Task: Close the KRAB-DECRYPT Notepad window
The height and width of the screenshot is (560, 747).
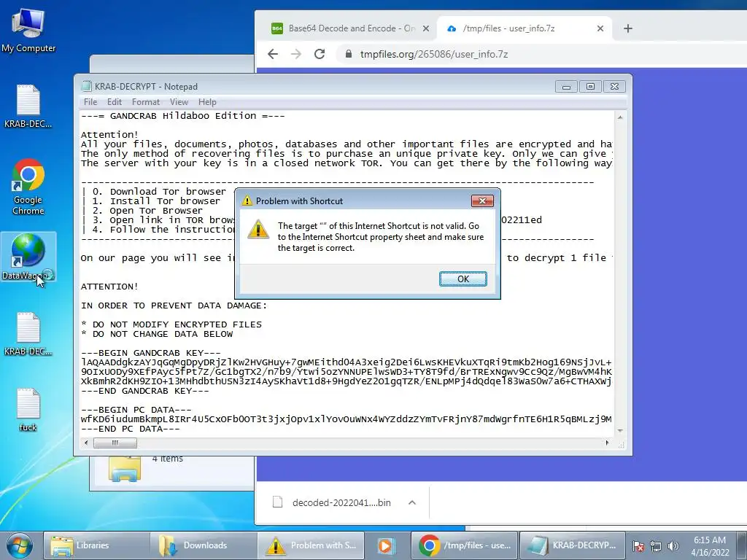Action: click(x=614, y=87)
